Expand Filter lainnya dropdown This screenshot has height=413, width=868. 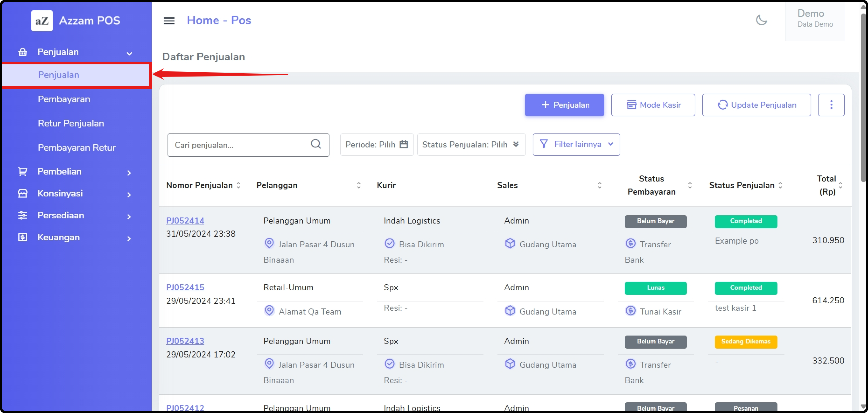[576, 144]
